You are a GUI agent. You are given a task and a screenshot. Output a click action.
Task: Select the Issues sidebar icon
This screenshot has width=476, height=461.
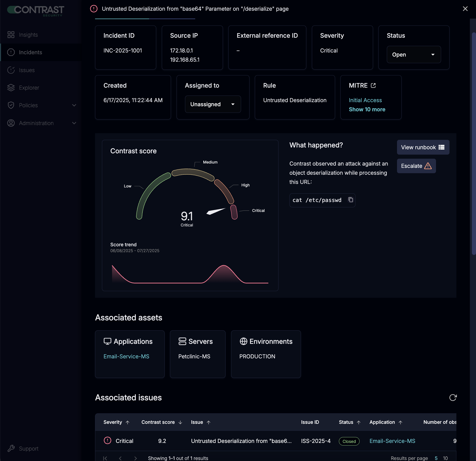[x=11, y=70]
